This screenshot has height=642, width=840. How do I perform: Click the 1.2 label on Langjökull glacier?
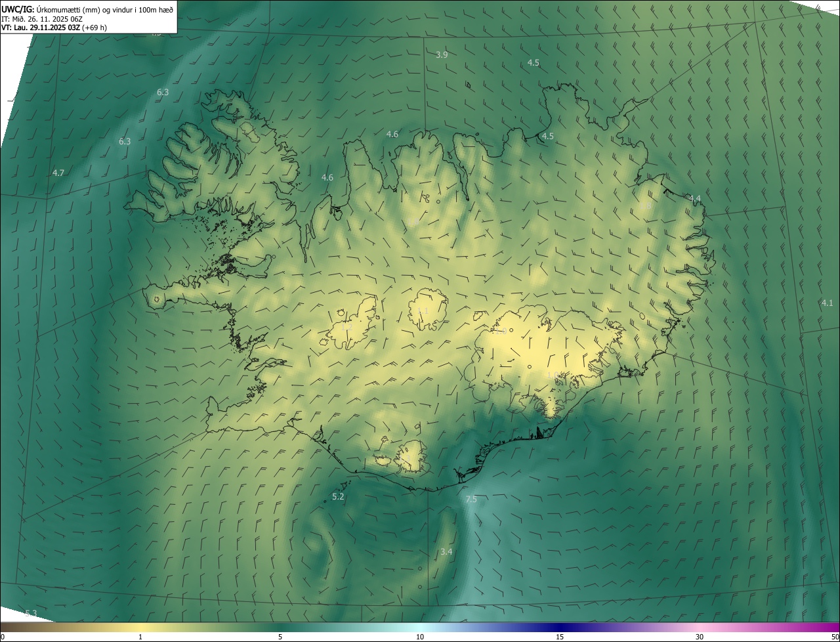[347, 327]
